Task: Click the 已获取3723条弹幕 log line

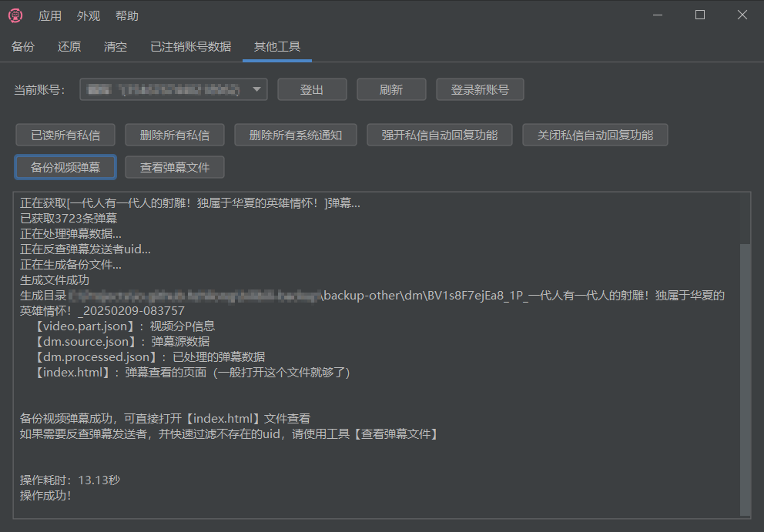Action: 69,218
